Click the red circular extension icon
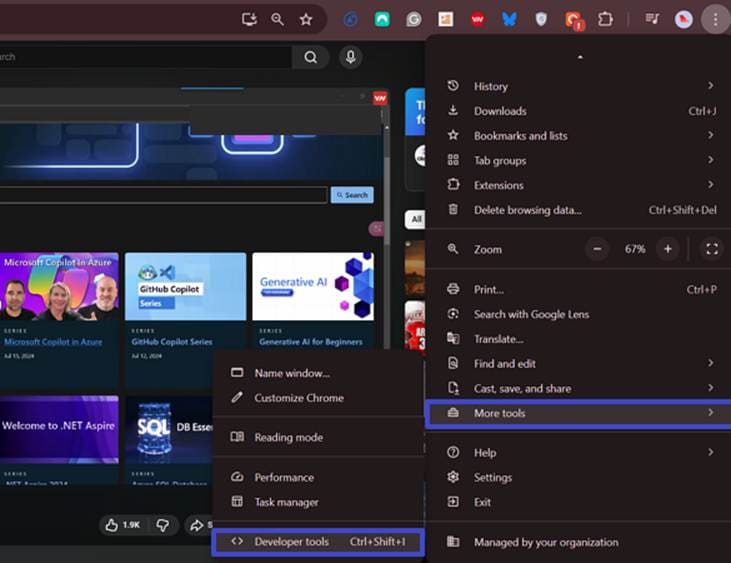731x563 pixels. click(477, 20)
